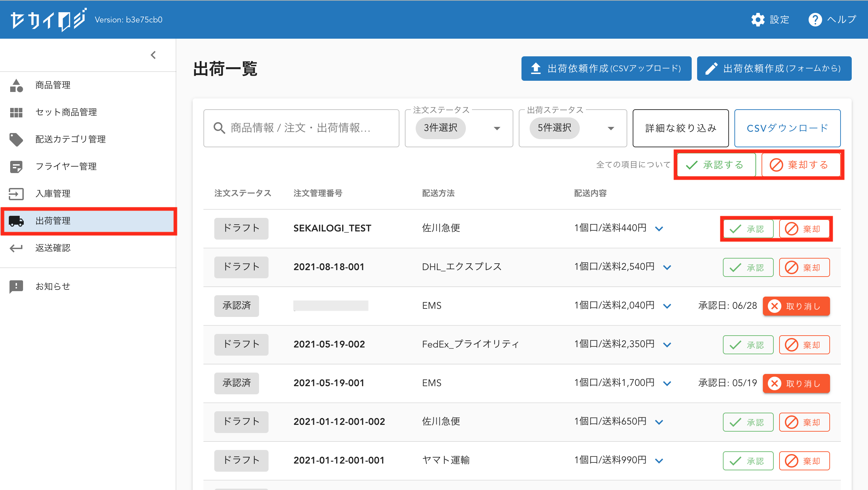
Task: Click the 配送カテゴリ管理 tag icon
Action: click(16, 139)
